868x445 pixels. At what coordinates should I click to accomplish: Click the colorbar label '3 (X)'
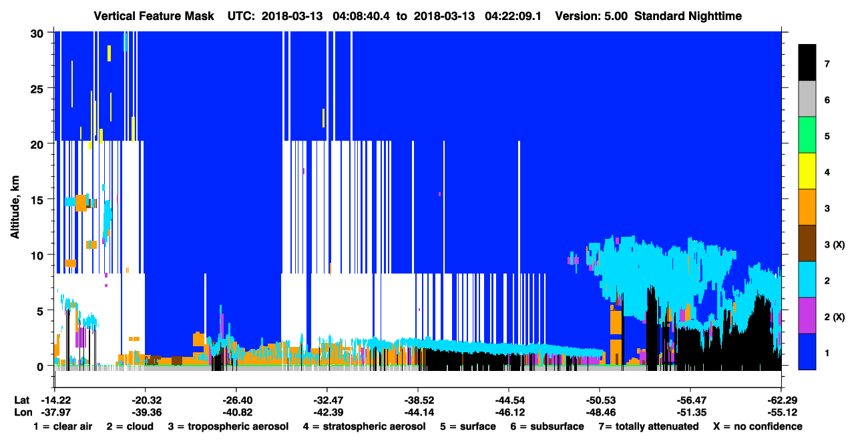coord(835,244)
